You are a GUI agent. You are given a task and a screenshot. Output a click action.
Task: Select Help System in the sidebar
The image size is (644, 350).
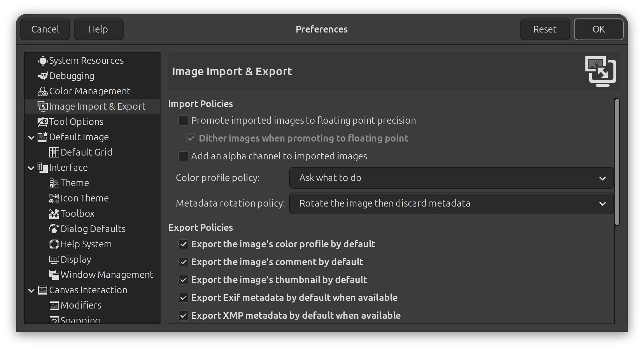pos(92,244)
